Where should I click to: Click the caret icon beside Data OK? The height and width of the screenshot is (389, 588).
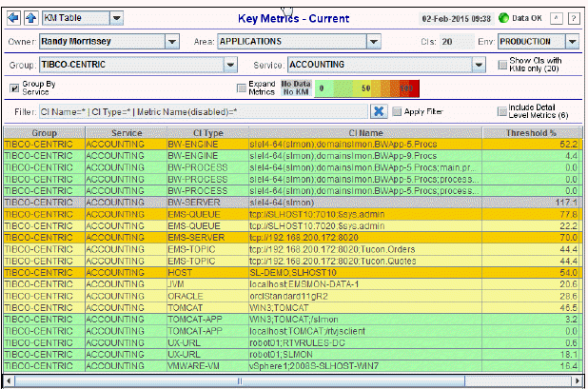[557, 18]
